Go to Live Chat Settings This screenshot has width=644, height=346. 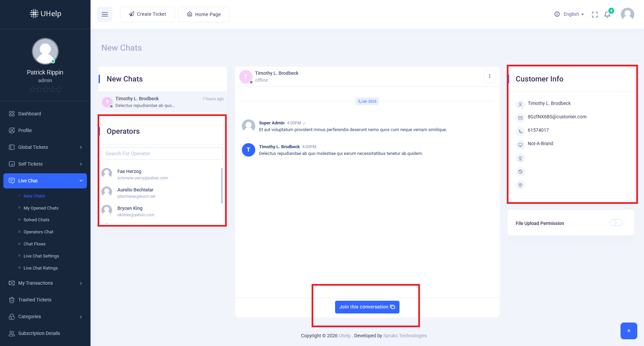point(41,256)
